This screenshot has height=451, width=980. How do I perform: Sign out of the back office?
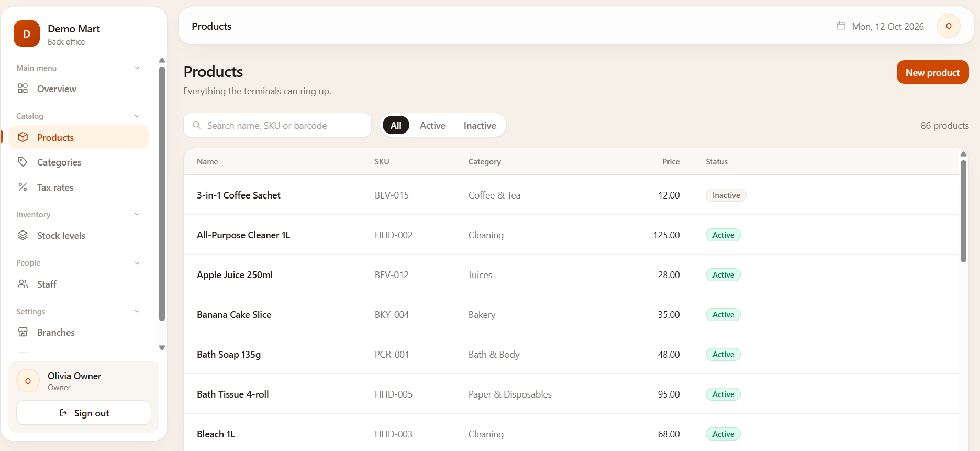coord(84,413)
